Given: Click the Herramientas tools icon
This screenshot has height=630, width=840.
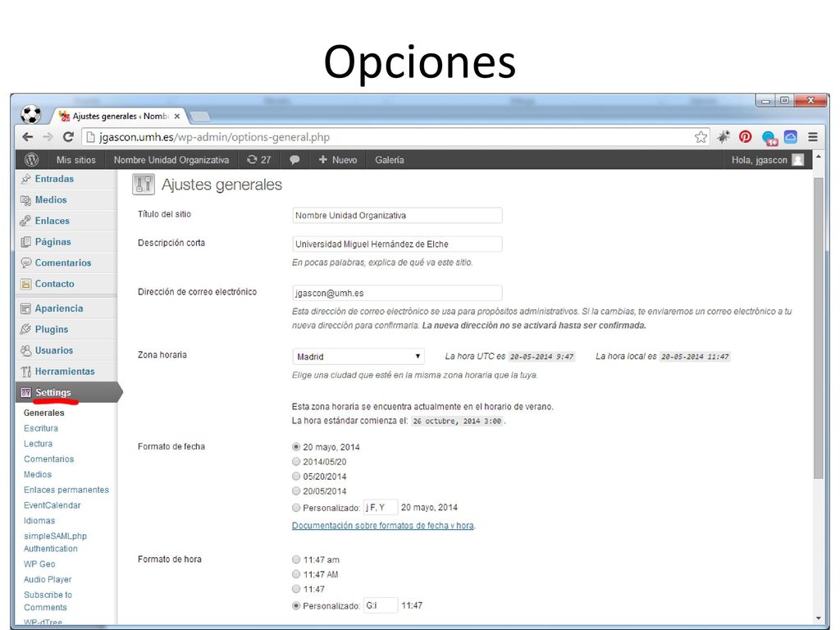Looking at the screenshot, I should point(25,372).
